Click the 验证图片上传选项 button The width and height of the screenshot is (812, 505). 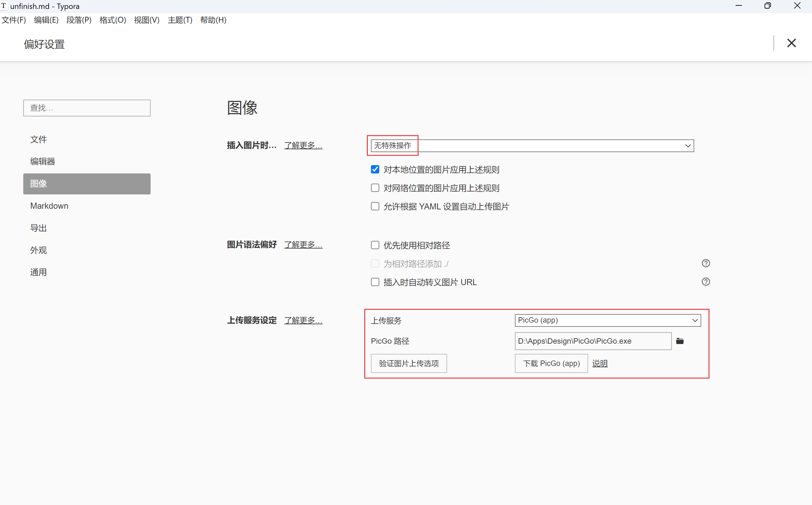click(x=409, y=363)
